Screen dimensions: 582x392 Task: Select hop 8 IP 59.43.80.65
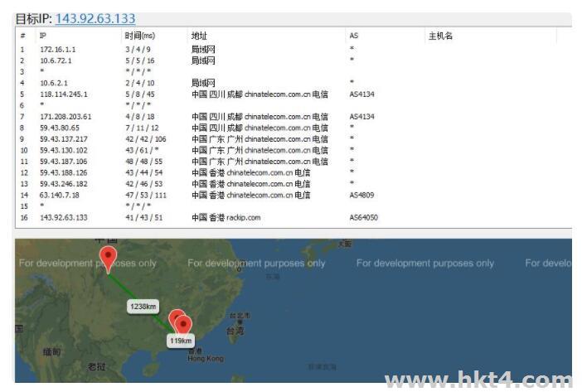(x=60, y=128)
